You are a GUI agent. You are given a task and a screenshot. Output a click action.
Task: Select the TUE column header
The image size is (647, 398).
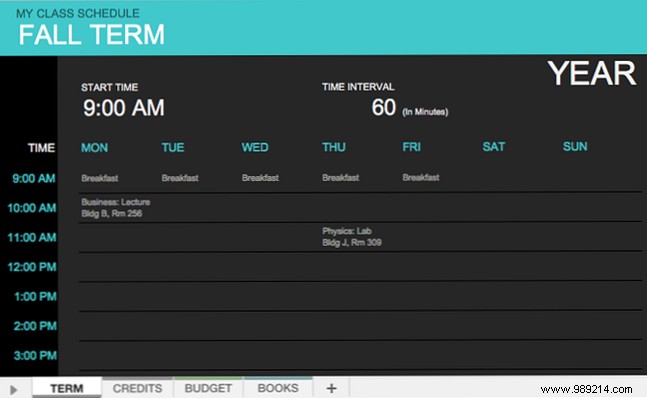click(x=173, y=147)
